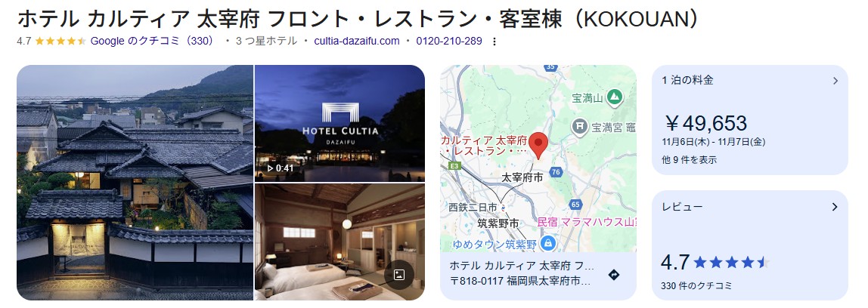The height and width of the screenshot is (308, 868).
Task: Play the 0:41 Hotel Cultia video
Action: click(x=339, y=123)
